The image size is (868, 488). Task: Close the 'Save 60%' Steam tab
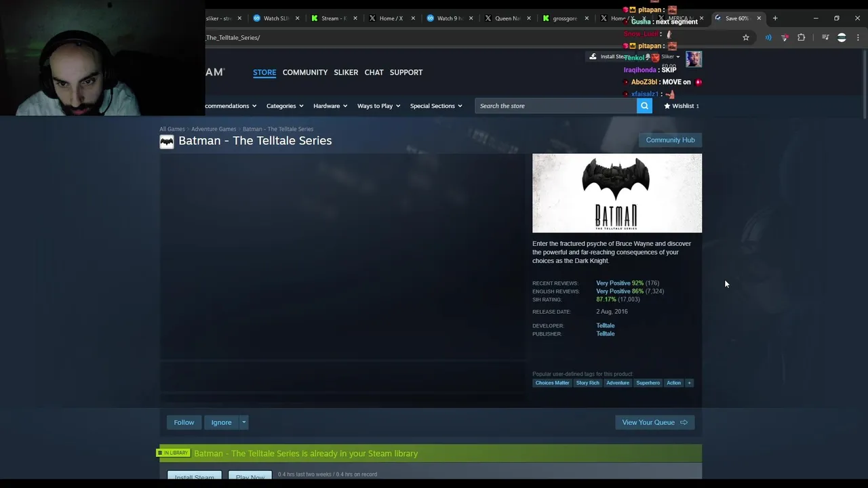click(759, 18)
